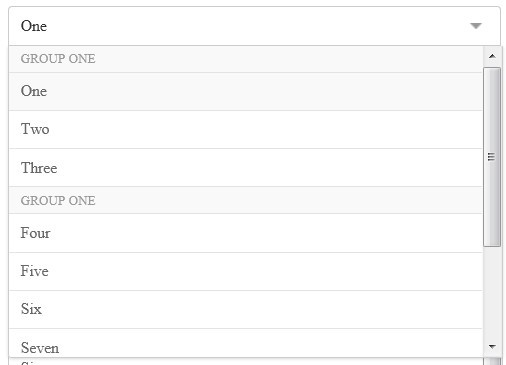Choose the Two option
506x365 pixels.
[x=246, y=129]
